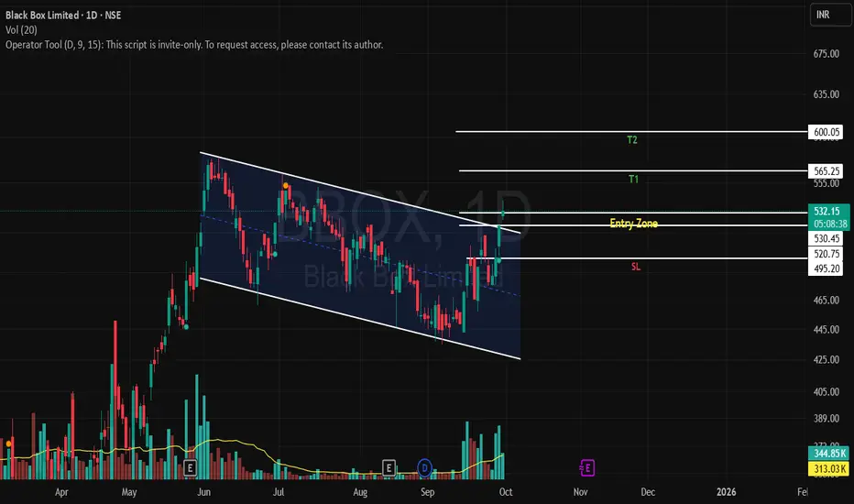This screenshot has width=854, height=504.
Task: Click the purple upcoming earnings E marker
Action: [587, 467]
